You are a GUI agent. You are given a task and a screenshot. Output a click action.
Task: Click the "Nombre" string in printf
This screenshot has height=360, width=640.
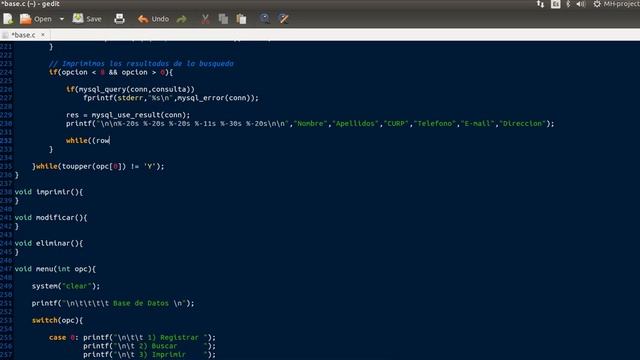coord(311,124)
